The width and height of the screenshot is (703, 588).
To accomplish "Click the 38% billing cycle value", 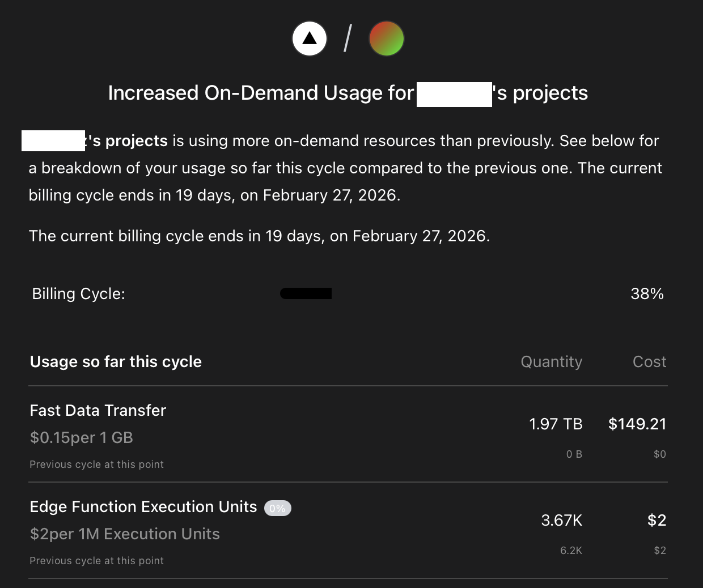I will coord(647,293).
